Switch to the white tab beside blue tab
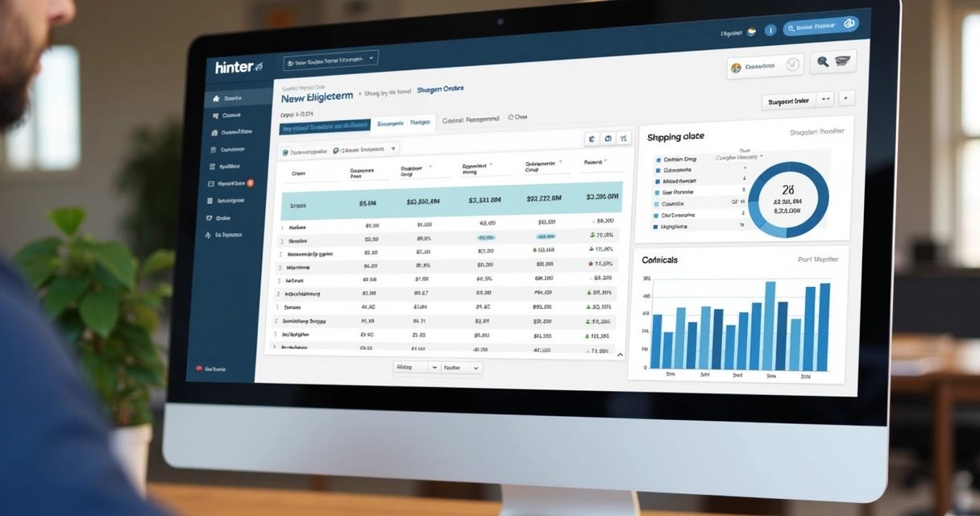980x516 pixels. (x=403, y=123)
